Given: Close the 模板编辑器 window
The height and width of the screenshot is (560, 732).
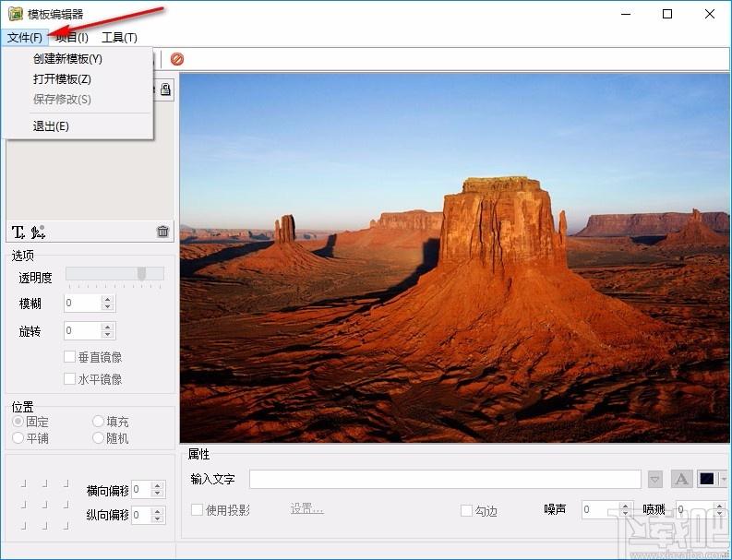Looking at the screenshot, I should [x=710, y=14].
